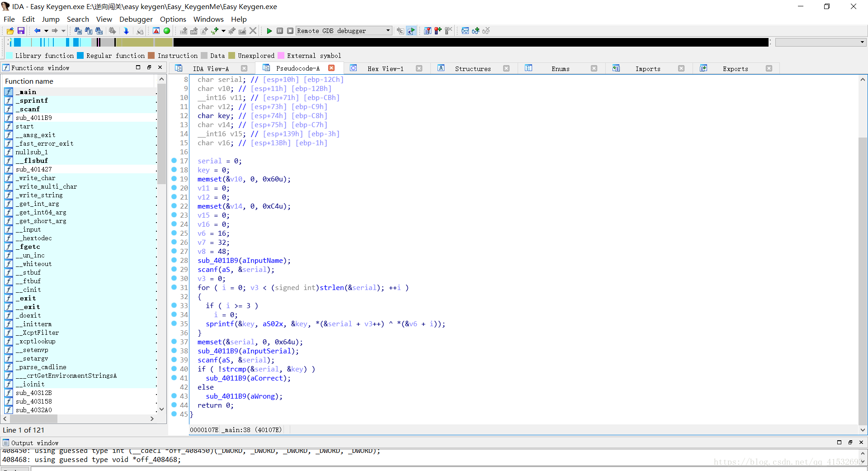This screenshot has width=868, height=471.
Task: Switch to the Enums tab
Action: [560, 68]
